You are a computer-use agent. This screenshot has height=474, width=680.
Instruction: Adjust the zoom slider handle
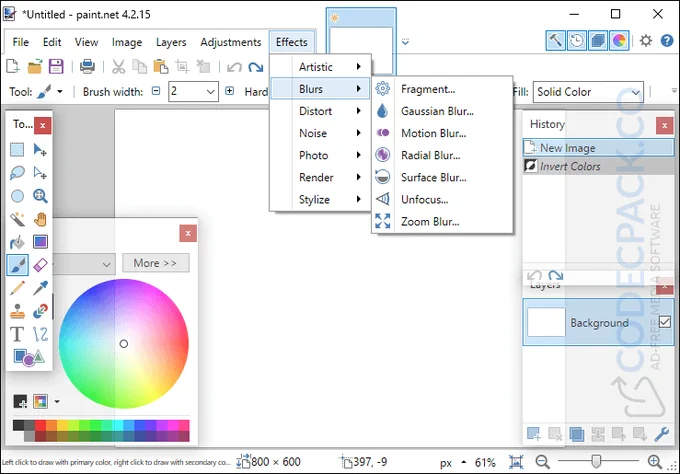coord(596,461)
